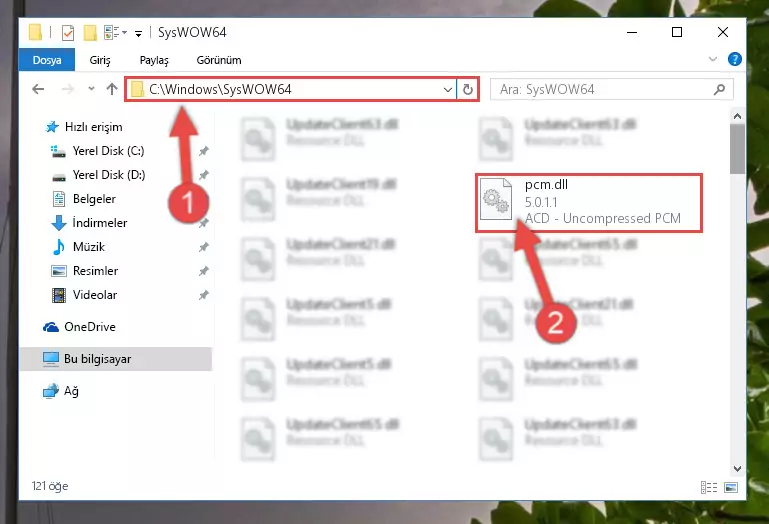Viewport: 769px width, 524px height.
Task: Click the pcm.dll gear file icon
Action: [495, 199]
